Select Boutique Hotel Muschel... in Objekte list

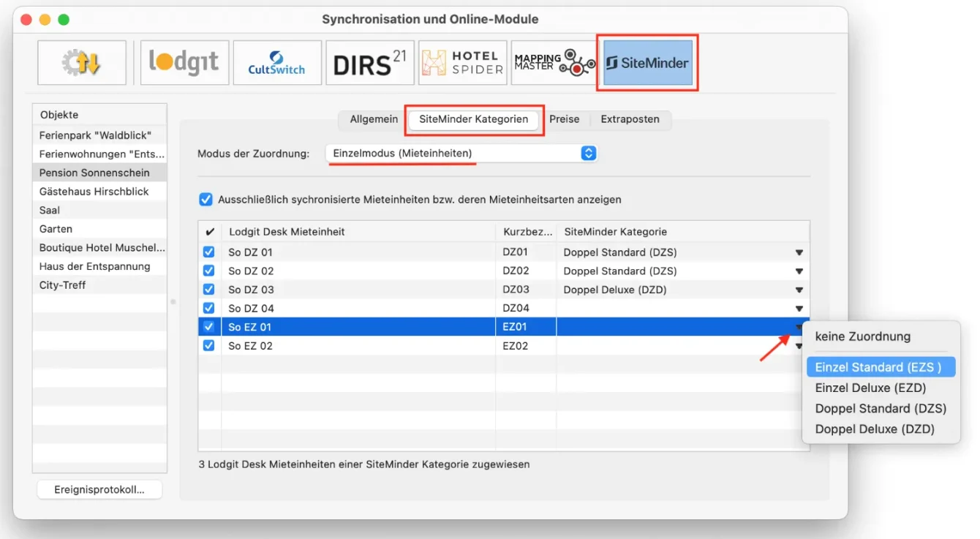99,248
